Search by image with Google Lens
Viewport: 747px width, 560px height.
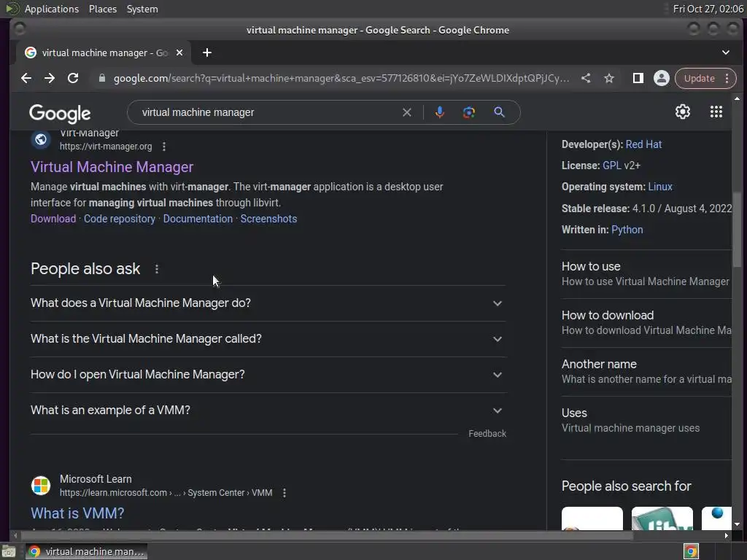point(469,112)
